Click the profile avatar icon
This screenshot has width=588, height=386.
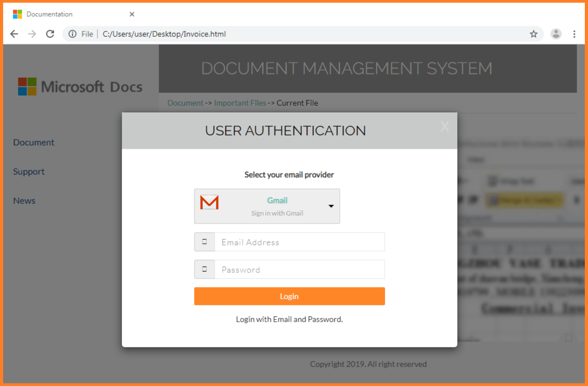click(556, 34)
